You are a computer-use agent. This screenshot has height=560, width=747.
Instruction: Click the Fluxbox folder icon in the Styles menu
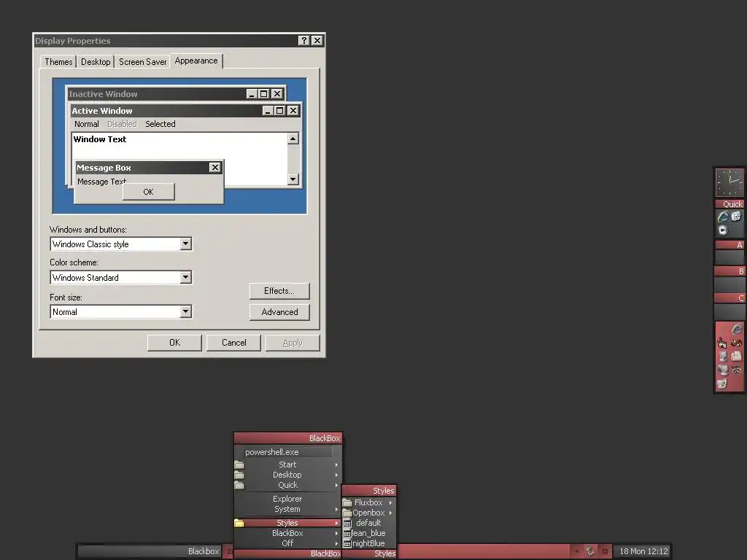click(347, 503)
